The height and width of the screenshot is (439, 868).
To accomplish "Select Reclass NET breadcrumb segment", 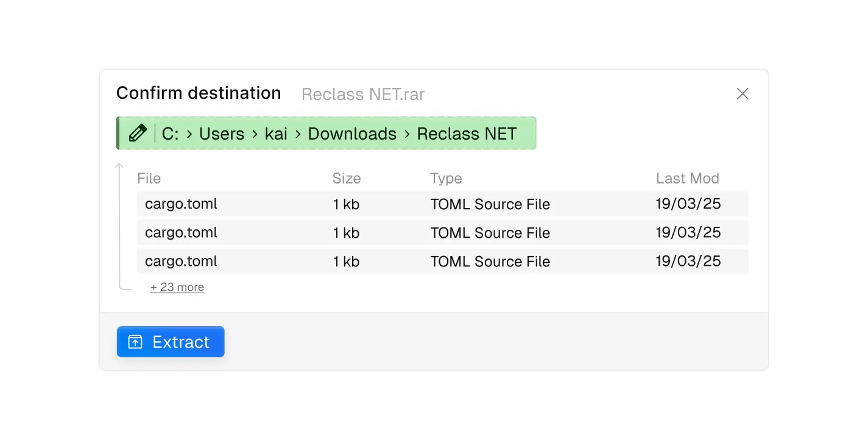I will (x=467, y=134).
